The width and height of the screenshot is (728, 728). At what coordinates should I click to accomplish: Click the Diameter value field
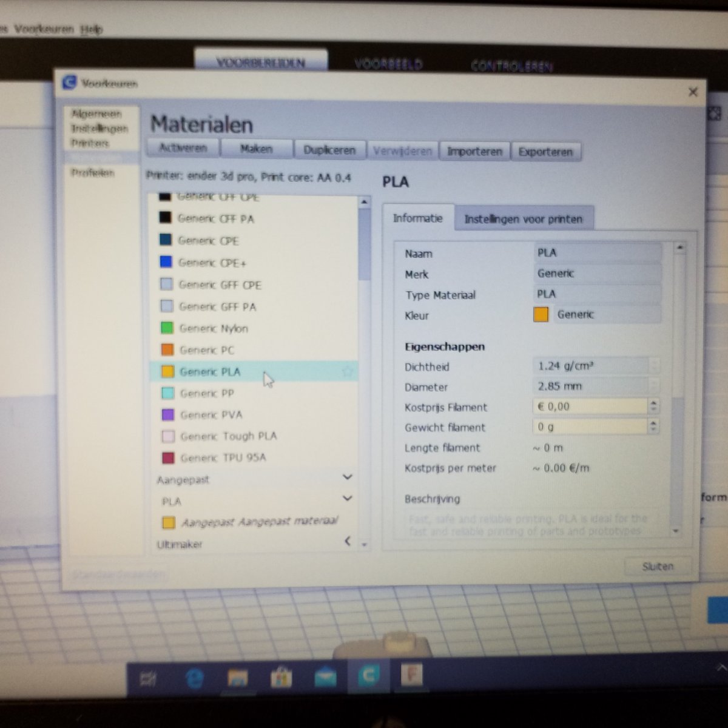591,386
